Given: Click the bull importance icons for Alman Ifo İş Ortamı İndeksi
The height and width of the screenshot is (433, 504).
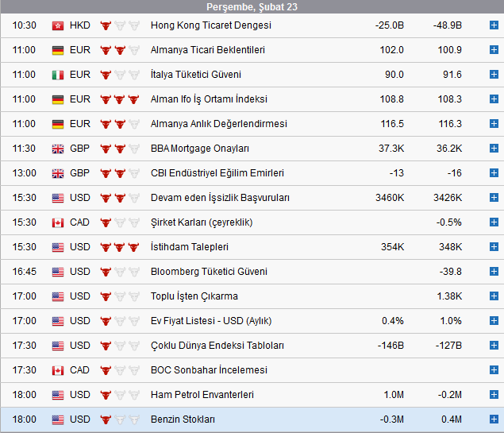Looking at the screenshot, I should [119, 99].
